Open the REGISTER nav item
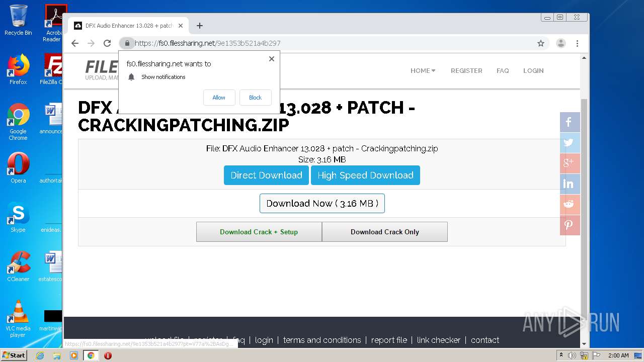Screen dimensions: 644x362 [466, 71]
